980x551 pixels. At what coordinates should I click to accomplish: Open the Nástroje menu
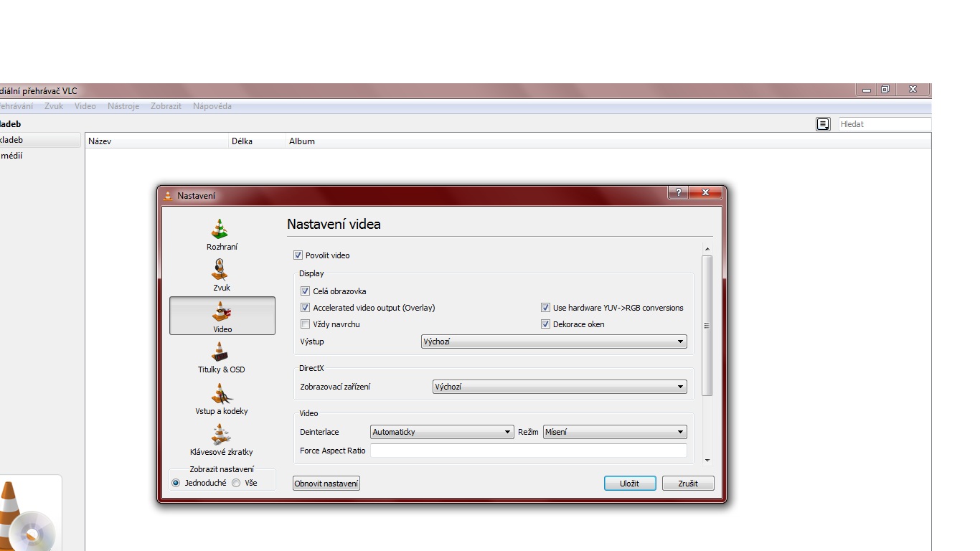(123, 106)
